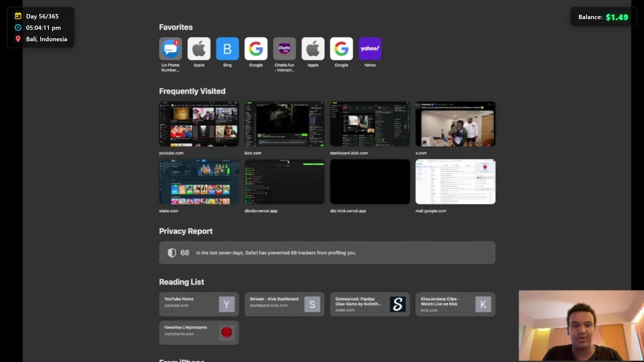Click the Reading List heading
Screen dimensions: 644x362
(182, 282)
